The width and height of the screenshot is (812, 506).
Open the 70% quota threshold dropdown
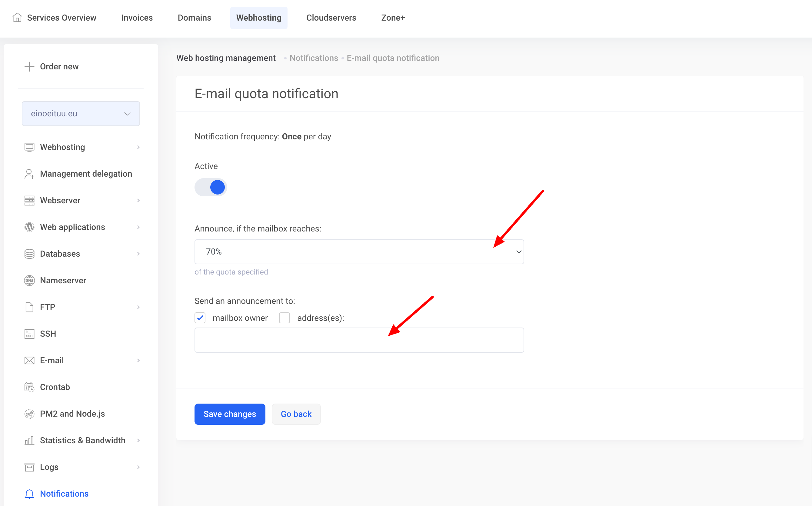pos(359,252)
